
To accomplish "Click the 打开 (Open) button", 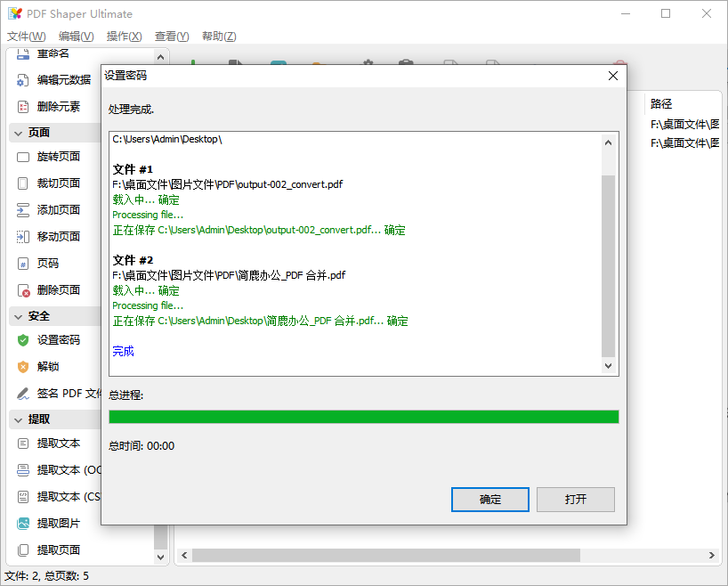I will pyautogui.click(x=575, y=500).
